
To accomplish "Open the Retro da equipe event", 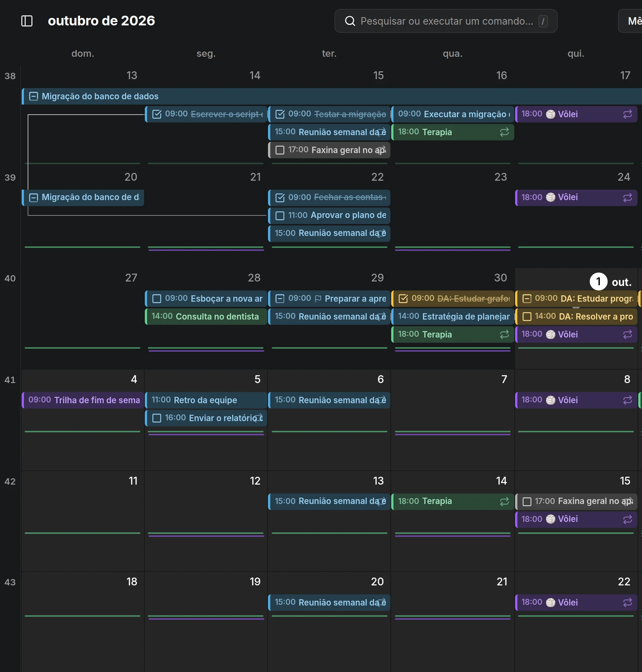I will point(206,400).
